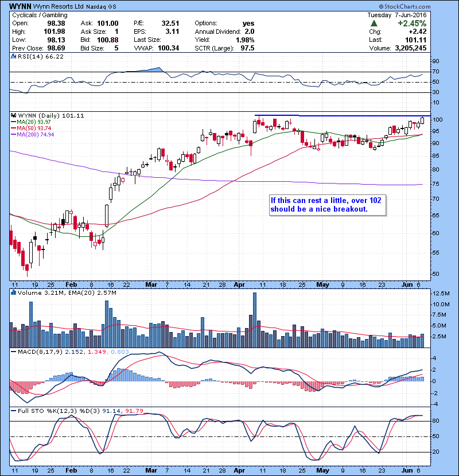Click the Bid price 100.88
This screenshot has height=476, width=459.
(x=108, y=40)
